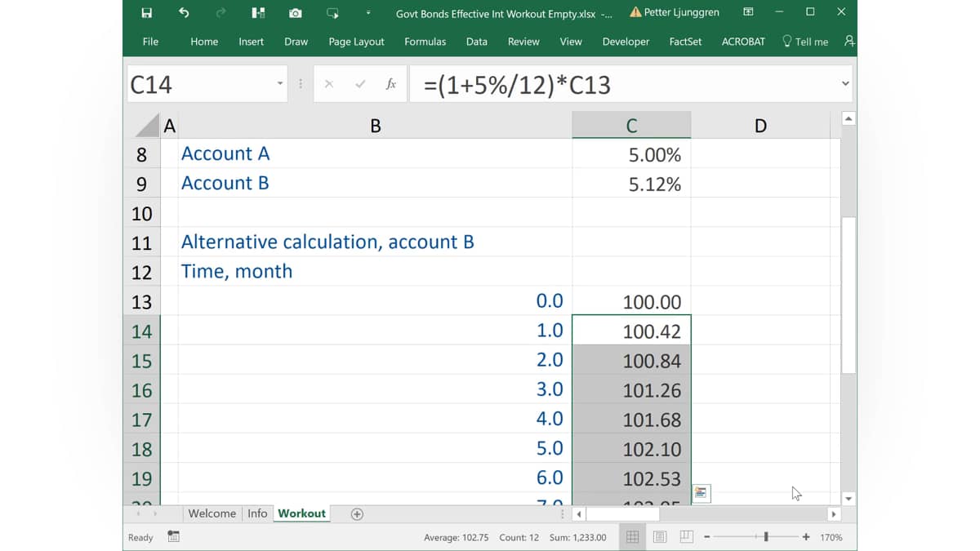The height and width of the screenshot is (551, 980).
Task: Open the ACROBAT ribbon tab
Action: [x=743, y=42]
